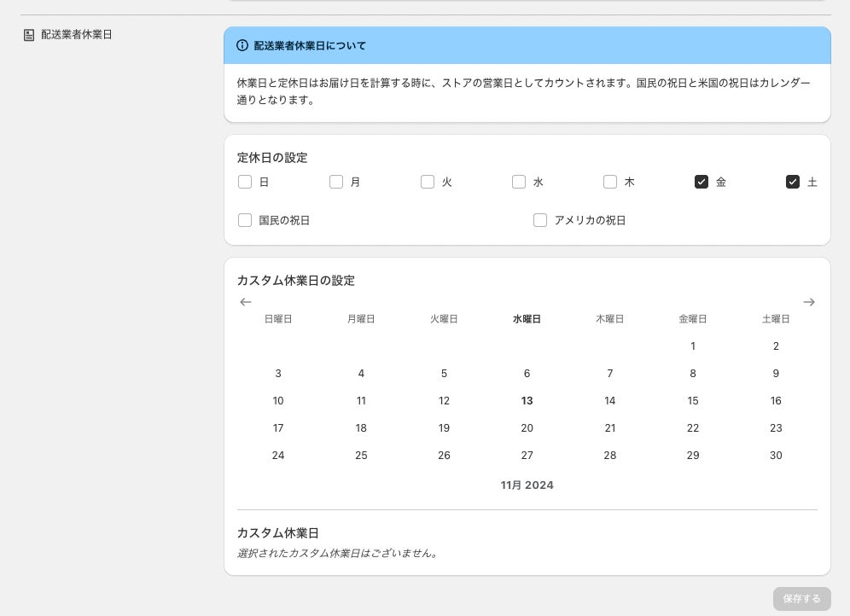This screenshot has height=616, width=850.
Task: Select date 3 in the calendar
Action: pos(278,374)
